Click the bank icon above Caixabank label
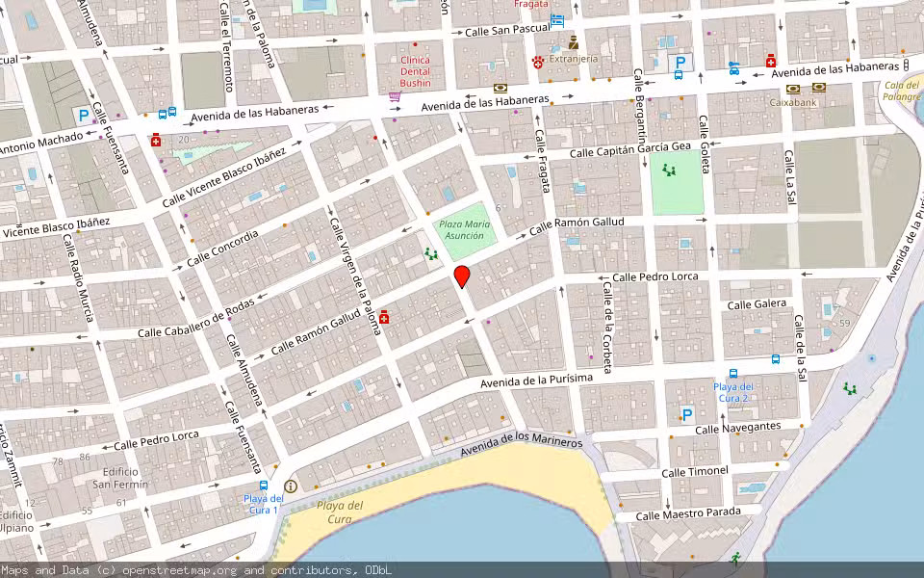 (793, 89)
